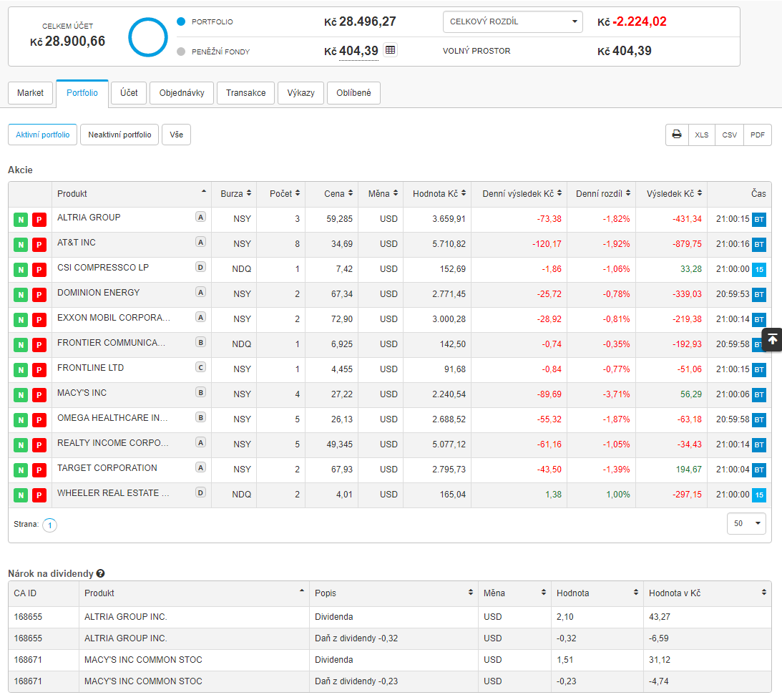782x700 pixels.
Task: Click the green N button for ALTRIA GROUP
Action: 21,220
